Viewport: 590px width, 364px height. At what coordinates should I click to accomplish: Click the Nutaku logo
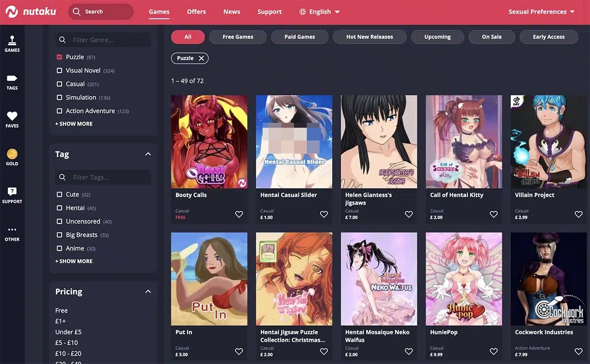coord(30,11)
